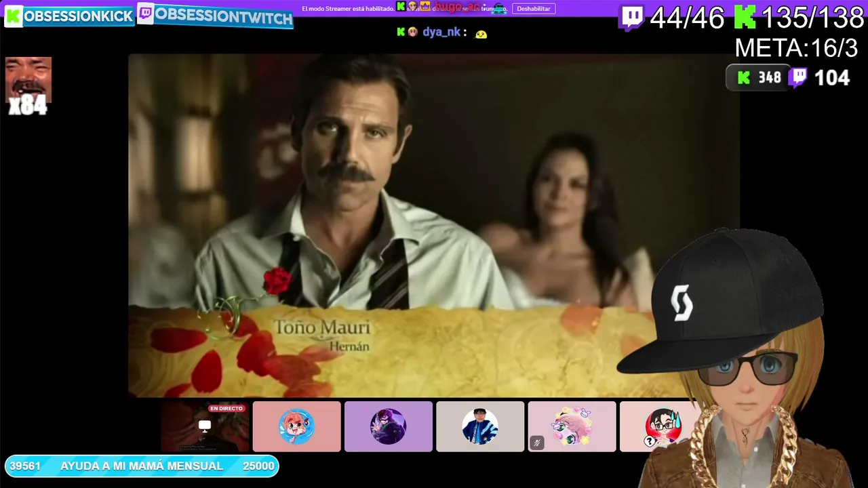Click the Twitch viewer count 104

tap(831, 78)
